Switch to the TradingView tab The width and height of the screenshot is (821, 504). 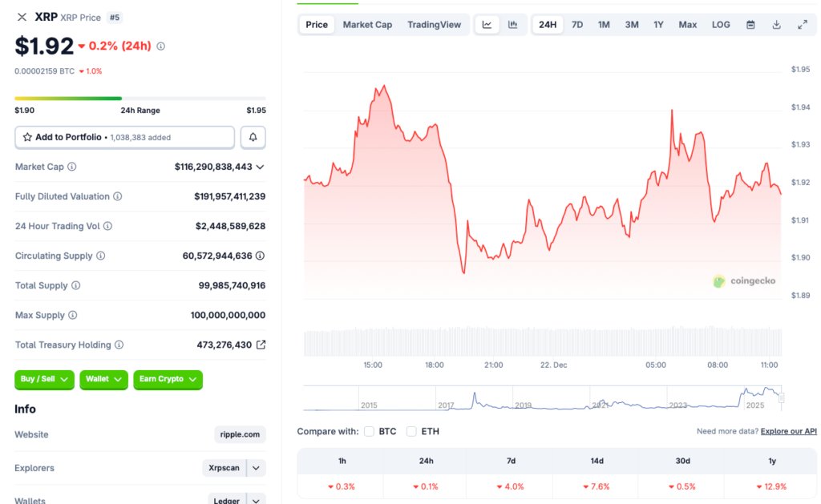(434, 24)
